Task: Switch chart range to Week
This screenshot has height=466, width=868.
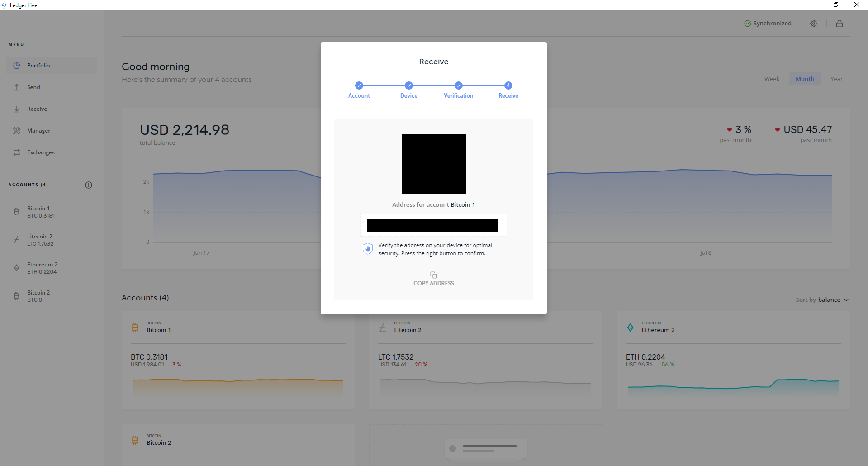Action: click(x=772, y=79)
